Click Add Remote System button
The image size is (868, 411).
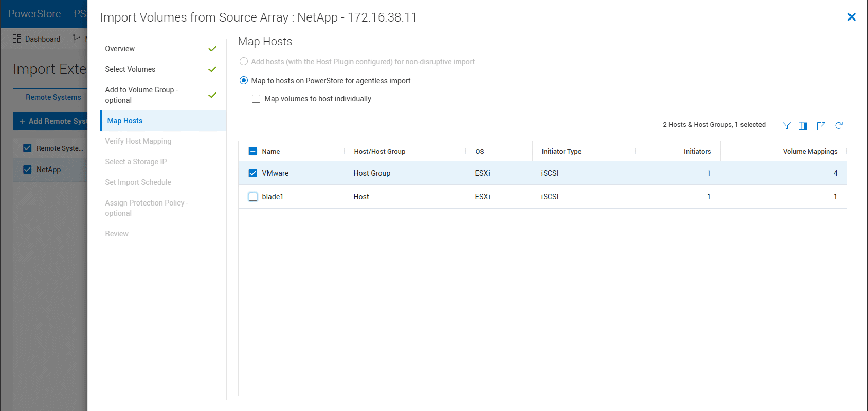(50, 121)
